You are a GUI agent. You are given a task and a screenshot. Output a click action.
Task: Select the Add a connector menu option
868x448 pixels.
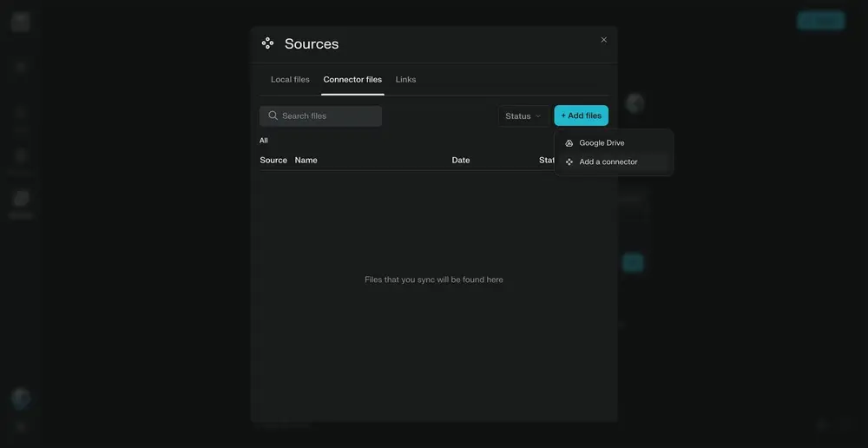[608, 162]
